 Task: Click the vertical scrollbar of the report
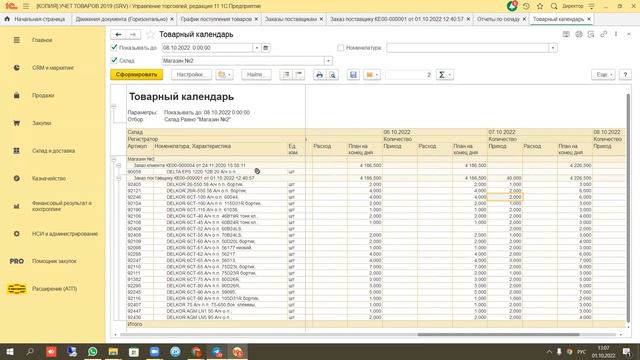[628, 207]
